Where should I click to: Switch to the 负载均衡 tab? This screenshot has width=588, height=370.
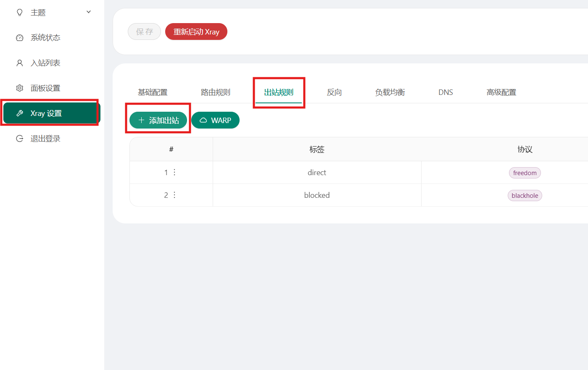point(390,92)
